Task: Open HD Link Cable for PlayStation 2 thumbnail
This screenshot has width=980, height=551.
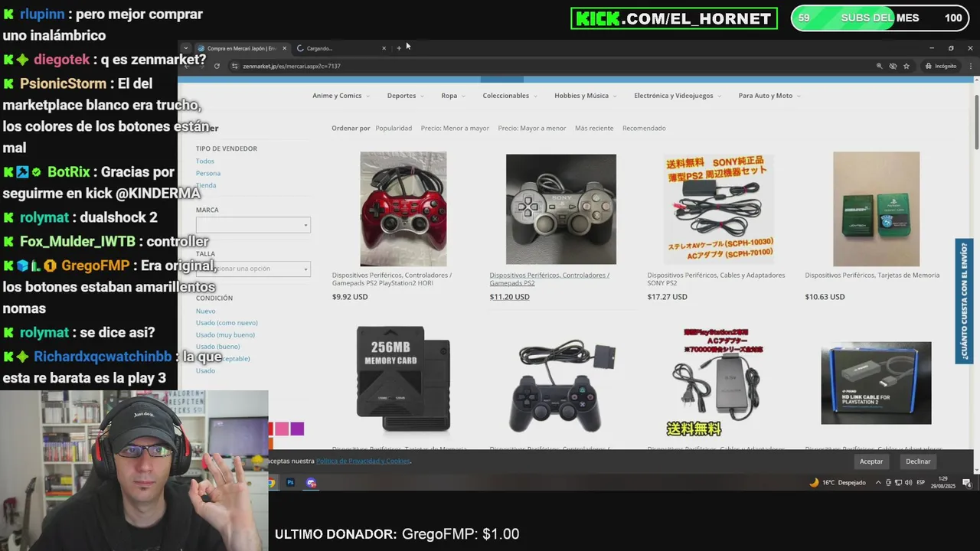Action: click(877, 383)
